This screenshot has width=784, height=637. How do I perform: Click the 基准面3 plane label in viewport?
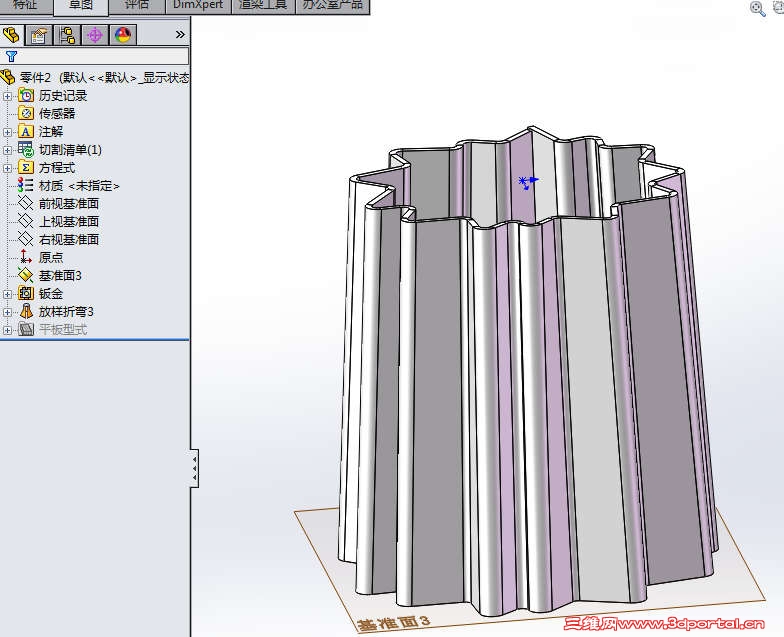click(394, 623)
